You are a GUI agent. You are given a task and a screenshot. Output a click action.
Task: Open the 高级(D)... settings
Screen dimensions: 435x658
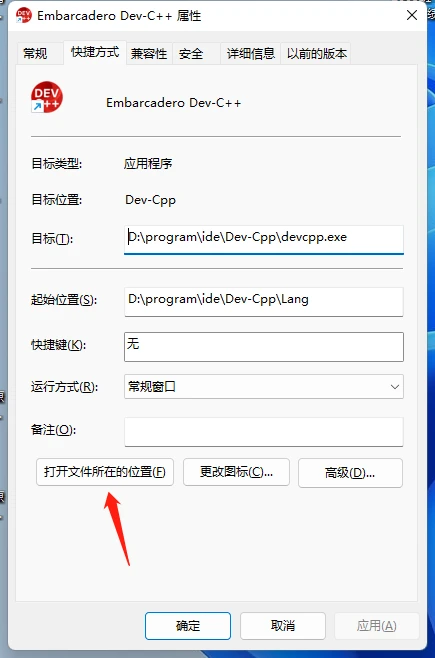coord(350,473)
